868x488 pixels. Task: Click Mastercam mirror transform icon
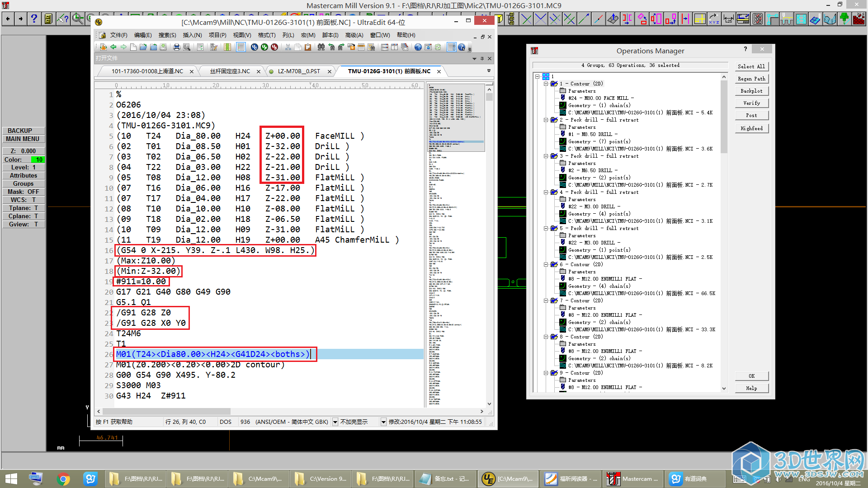click(627, 19)
